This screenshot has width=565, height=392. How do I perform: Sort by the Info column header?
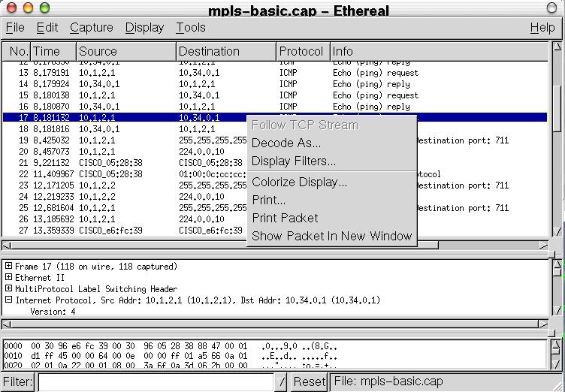click(440, 52)
